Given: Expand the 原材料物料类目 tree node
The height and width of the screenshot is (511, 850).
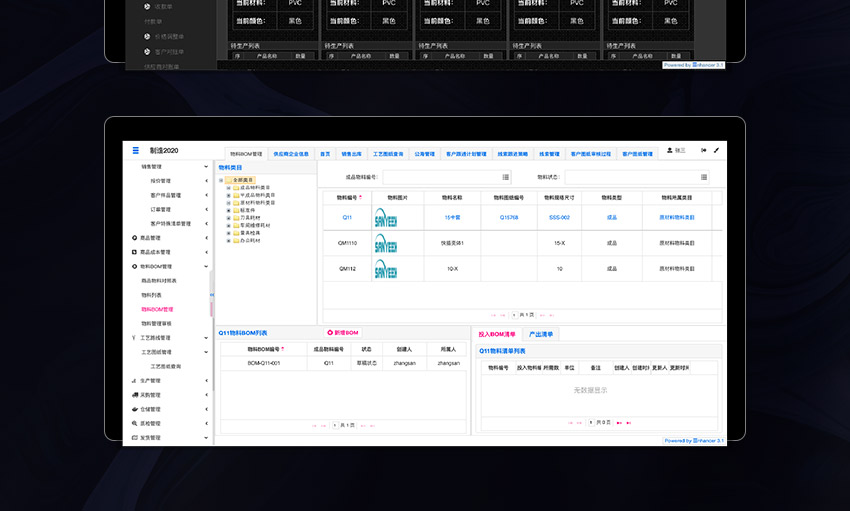Looking at the screenshot, I should [x=229, y=203].
